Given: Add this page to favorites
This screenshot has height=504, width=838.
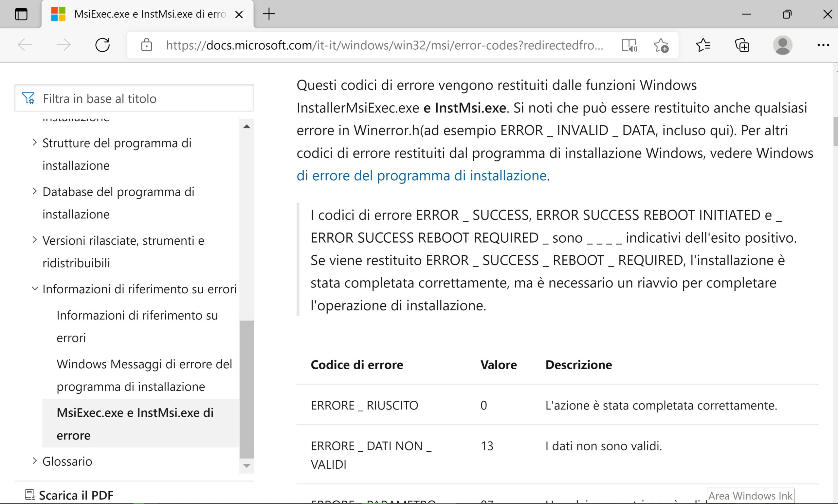Looking at the screenshot, I should click(x=661, y=45).
